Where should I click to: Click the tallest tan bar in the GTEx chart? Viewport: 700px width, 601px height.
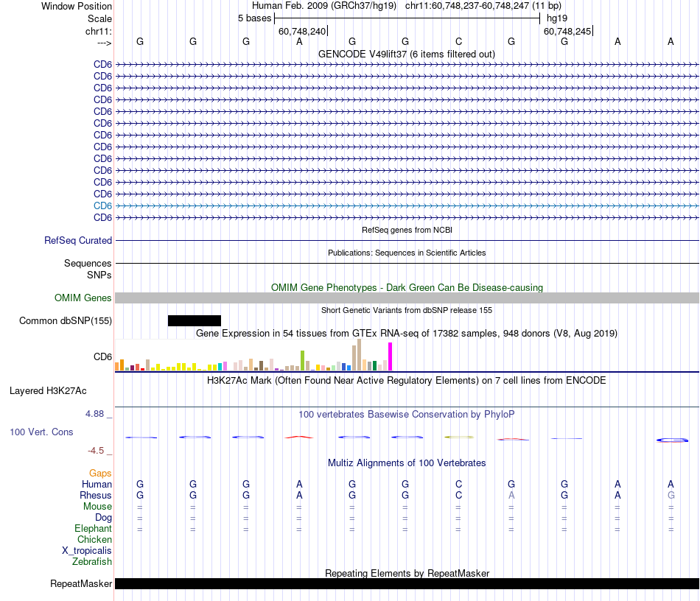click(359, 355)
